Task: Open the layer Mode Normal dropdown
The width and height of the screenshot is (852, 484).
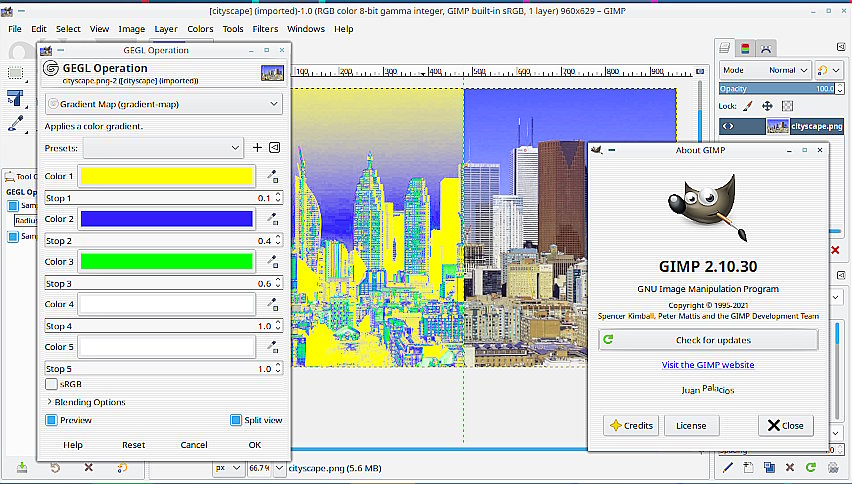Action: pos(766,70)
